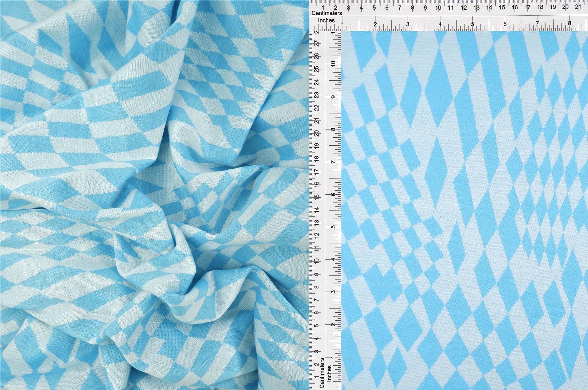Click the 6 inch mark on the top ruler
Screen dimensions: 588x390
coord(505,24)
